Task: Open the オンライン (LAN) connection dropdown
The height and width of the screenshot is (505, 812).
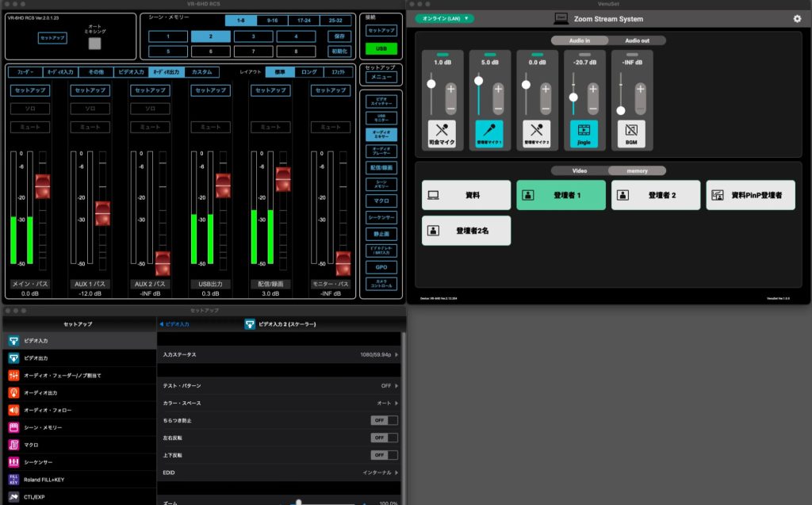Action: [444, 18]
